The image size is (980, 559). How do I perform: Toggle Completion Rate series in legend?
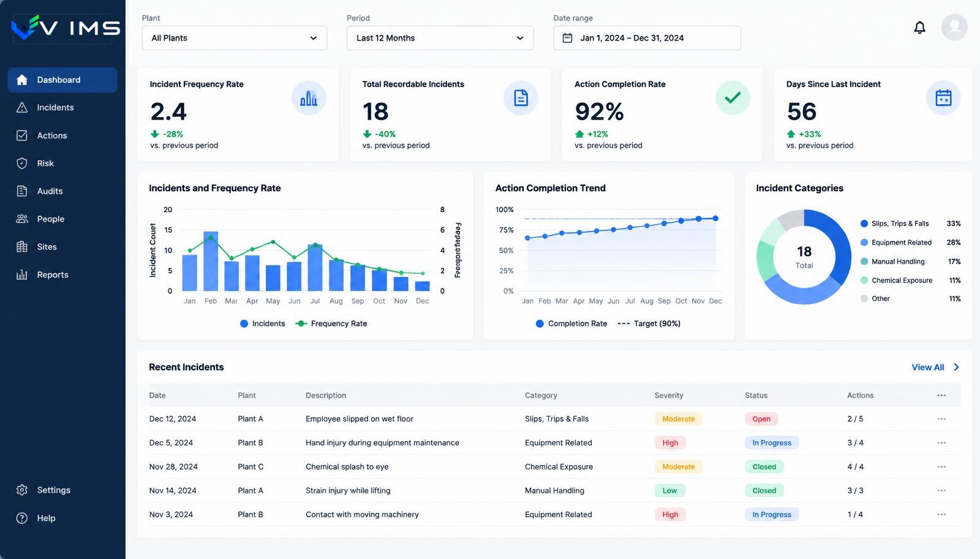571,324
